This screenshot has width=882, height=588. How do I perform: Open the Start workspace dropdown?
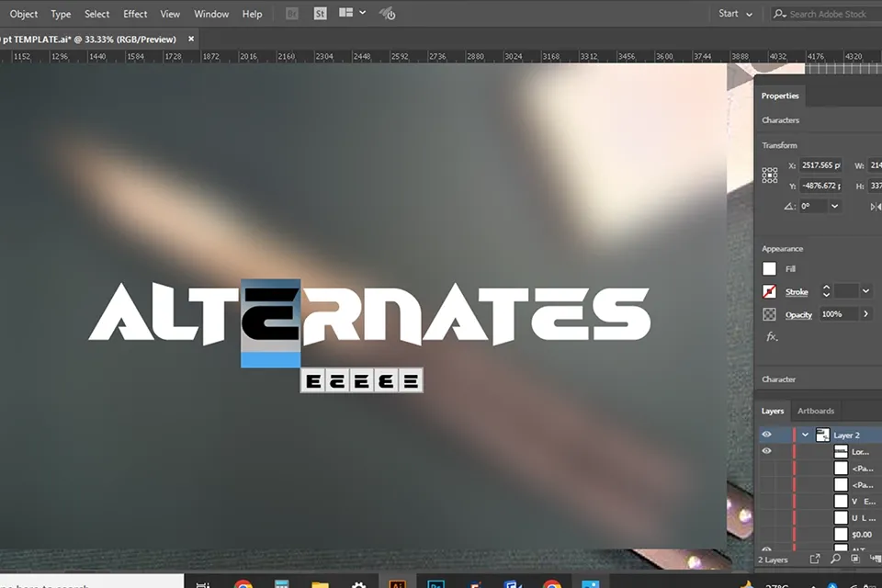coord(735,14)
